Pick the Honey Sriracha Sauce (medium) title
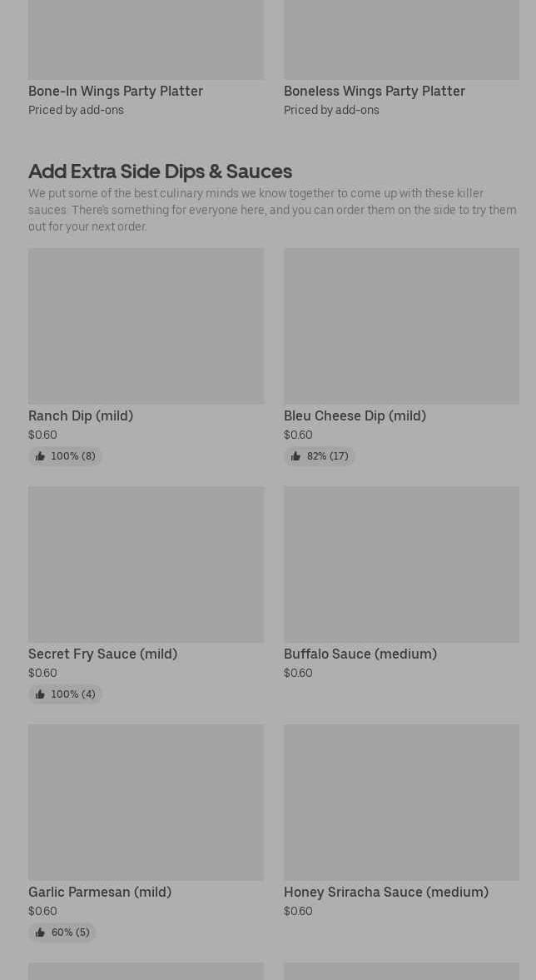Viewport: 536px width, 980px height. pos(386,892)
